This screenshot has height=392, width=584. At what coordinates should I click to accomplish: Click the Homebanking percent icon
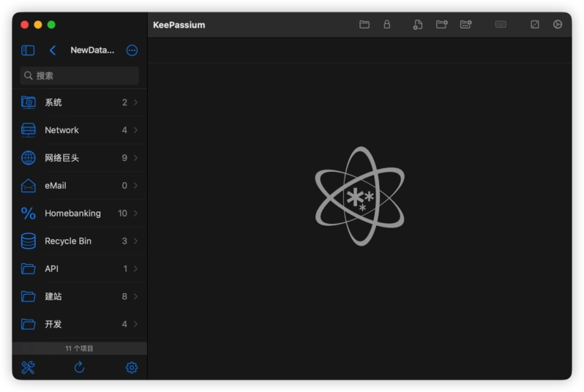coord(29,214)
